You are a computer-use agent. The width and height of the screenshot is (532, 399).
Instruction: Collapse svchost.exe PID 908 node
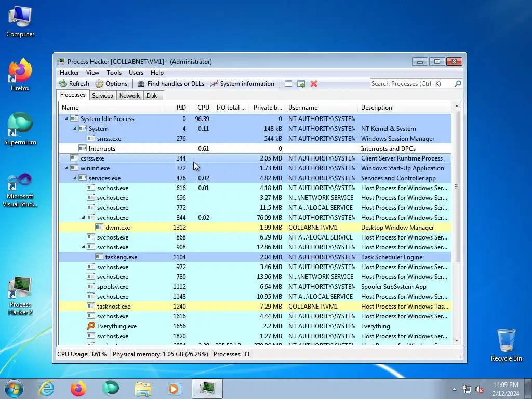pyautogui.click(x=83, y=247)
